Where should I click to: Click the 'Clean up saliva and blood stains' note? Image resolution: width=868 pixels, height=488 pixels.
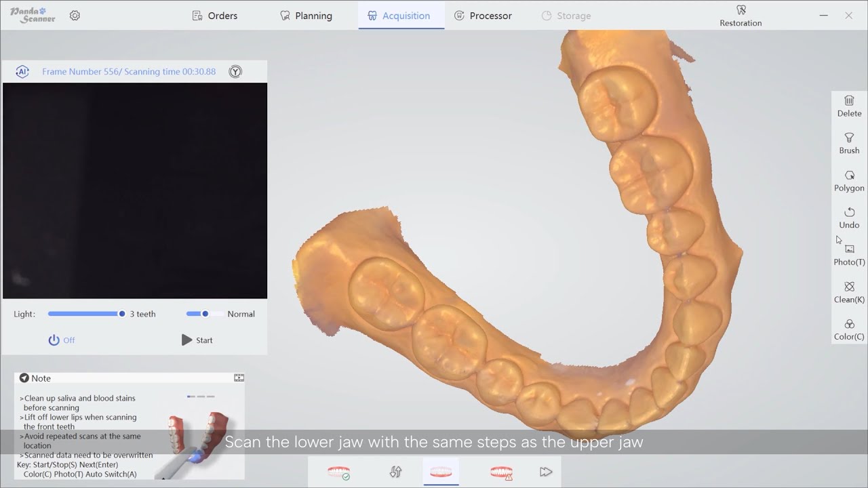[x=78, y=403]
